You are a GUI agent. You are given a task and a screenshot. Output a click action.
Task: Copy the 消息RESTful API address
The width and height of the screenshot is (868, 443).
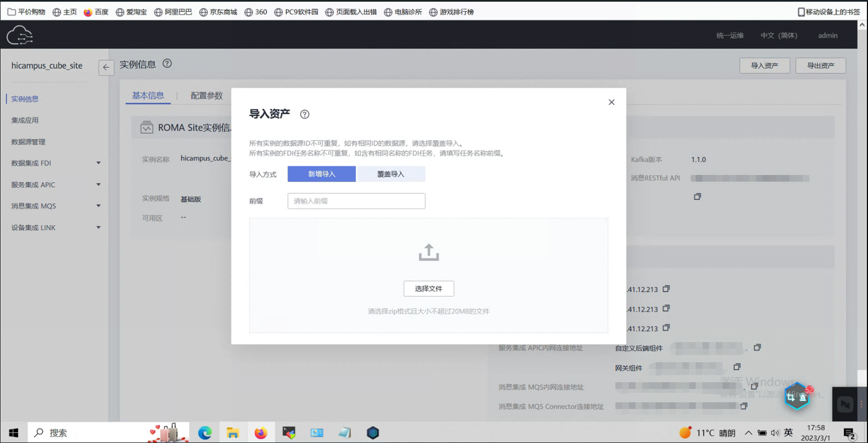[697, 197]
